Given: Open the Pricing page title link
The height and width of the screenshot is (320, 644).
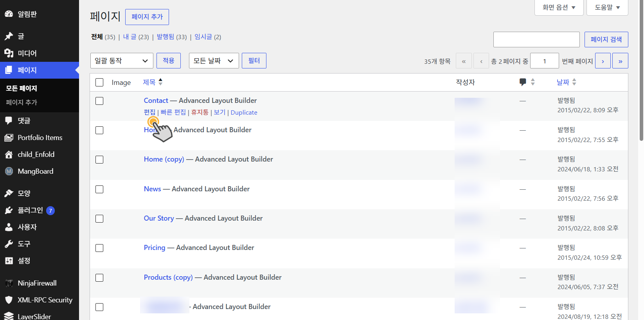Looking at the screenshot, I should (155, 248).
